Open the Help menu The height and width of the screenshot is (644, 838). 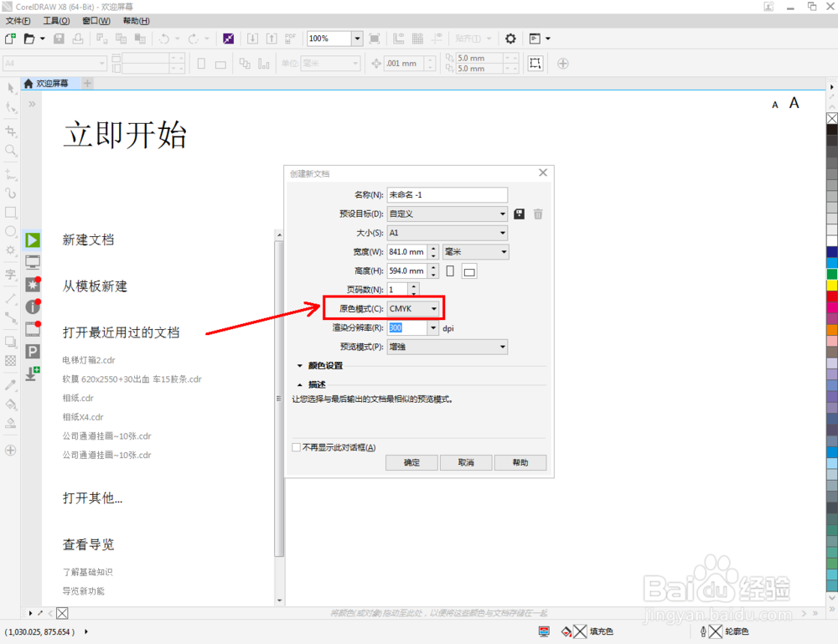tap(137, 21)
